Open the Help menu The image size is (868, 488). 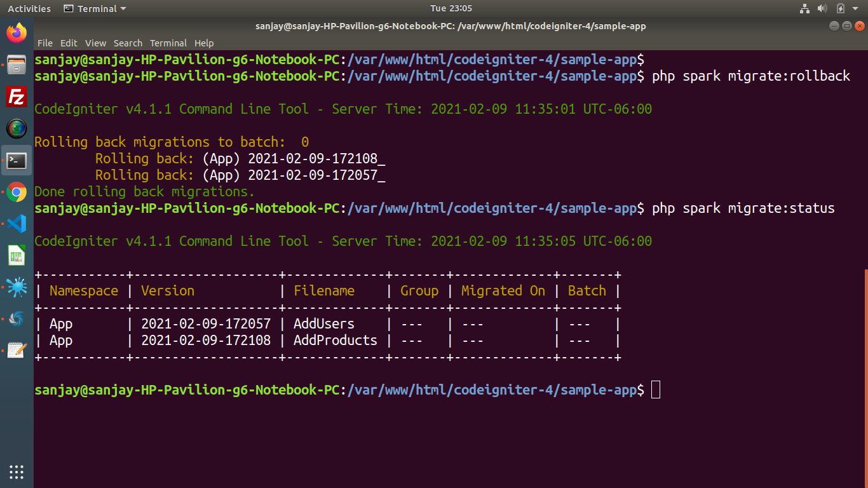tap(204, 43)
